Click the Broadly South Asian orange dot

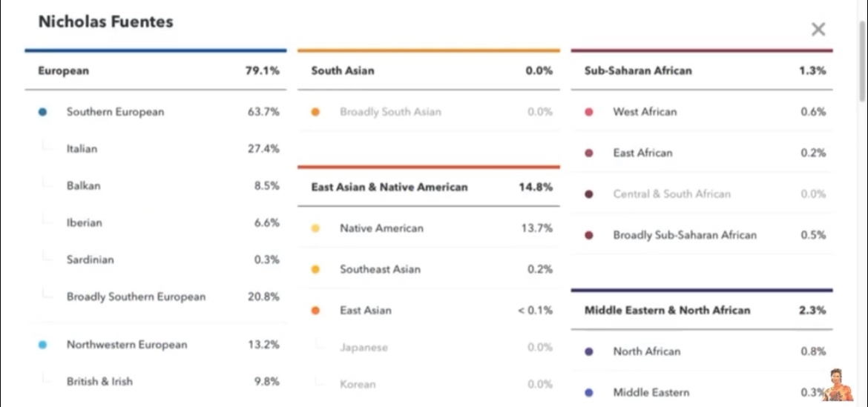[x=315, y=112]
